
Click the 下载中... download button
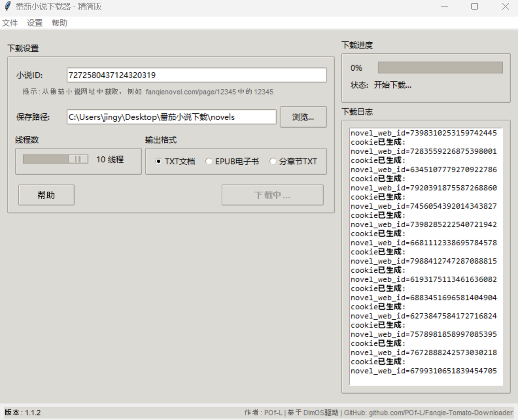pyautogui.click(x=273, y=195)
